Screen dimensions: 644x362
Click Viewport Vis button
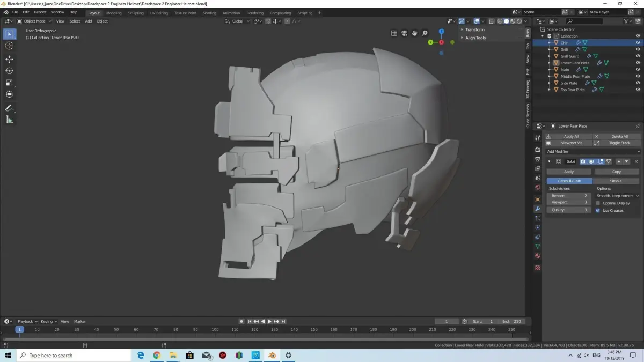[x=569, y=143]
